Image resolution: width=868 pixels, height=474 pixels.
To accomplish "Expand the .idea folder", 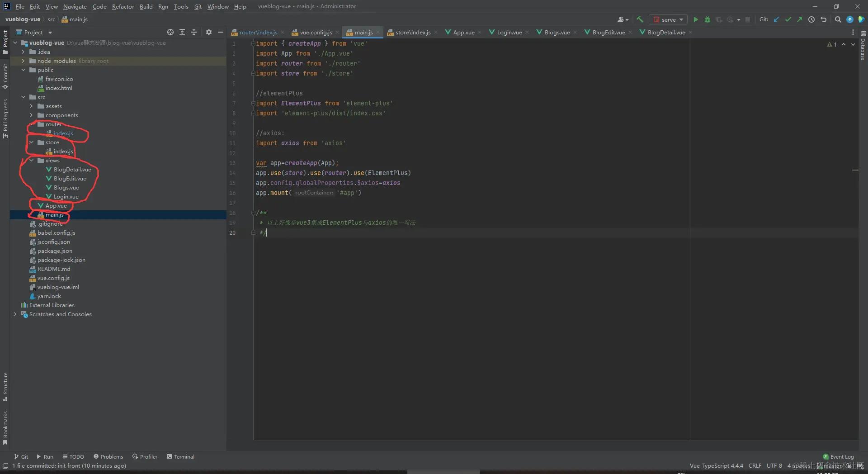I will (24, 52).
